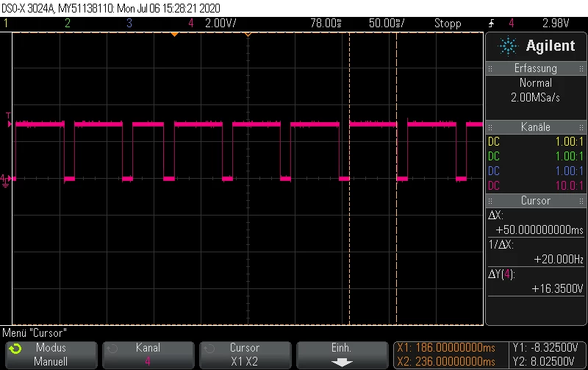Click the grip dots right of Erfassung
588x370 pixels.
(581, 68)
